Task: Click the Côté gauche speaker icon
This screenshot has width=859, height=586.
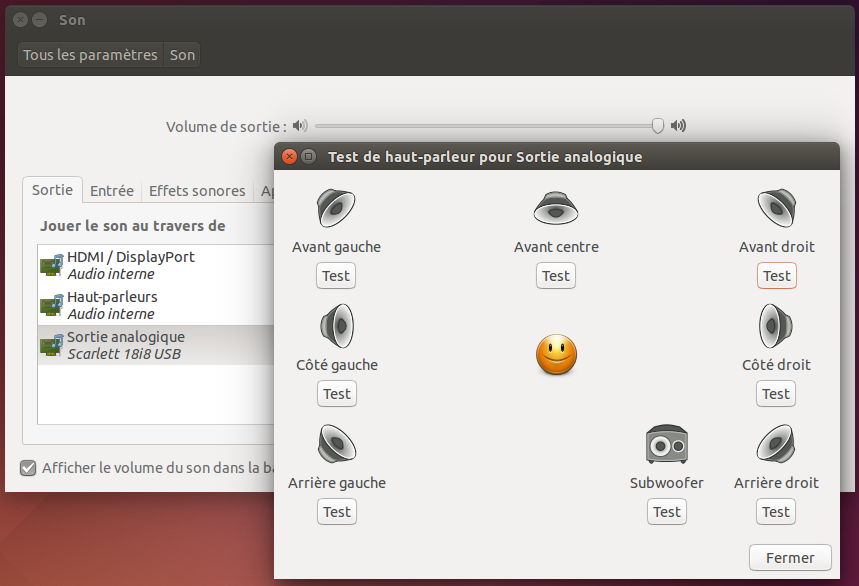Action: point(337,326)
